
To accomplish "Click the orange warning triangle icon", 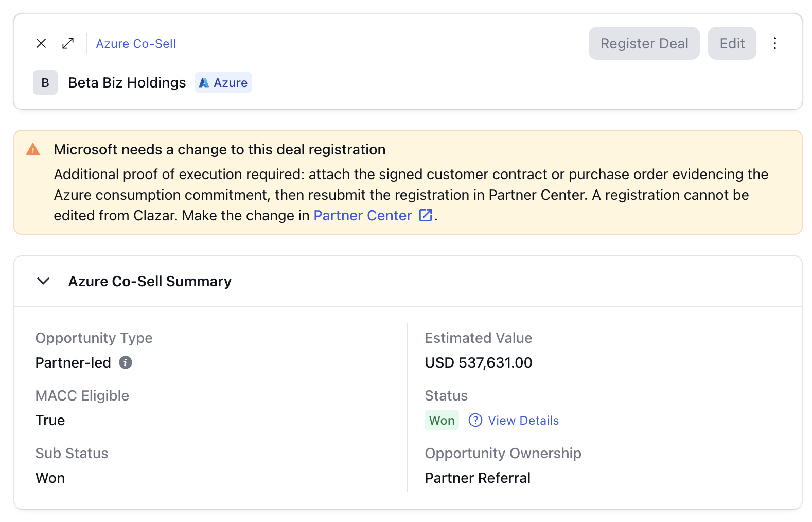I will pyautogui.click(x=33, y=149).
